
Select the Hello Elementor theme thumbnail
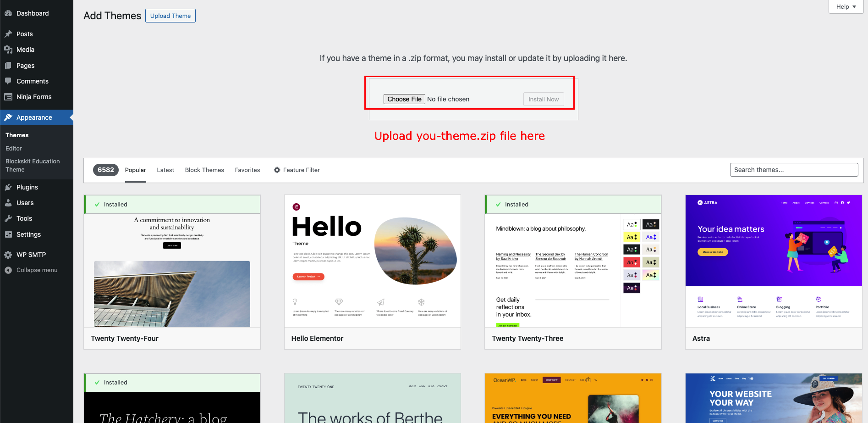[x=373, y=261]
